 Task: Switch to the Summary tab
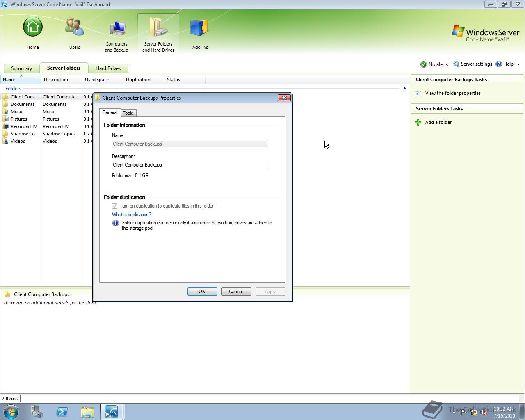click(21, 68)
